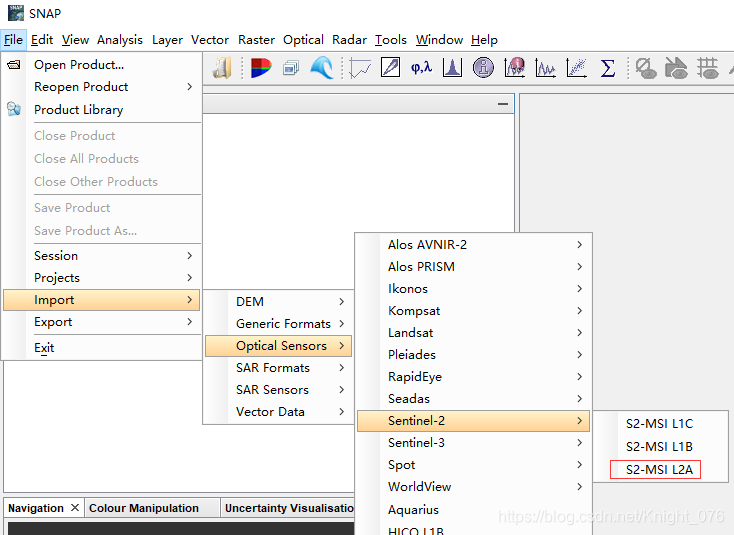Open the Layer menu
Viewport: 734px width, 535px height.
[167, 40]
